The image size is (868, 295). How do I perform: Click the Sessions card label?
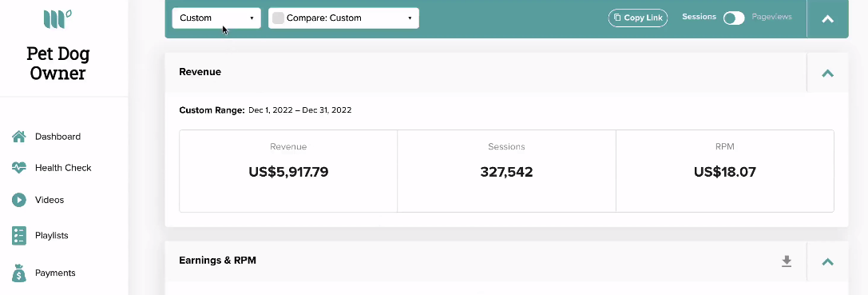506,147
